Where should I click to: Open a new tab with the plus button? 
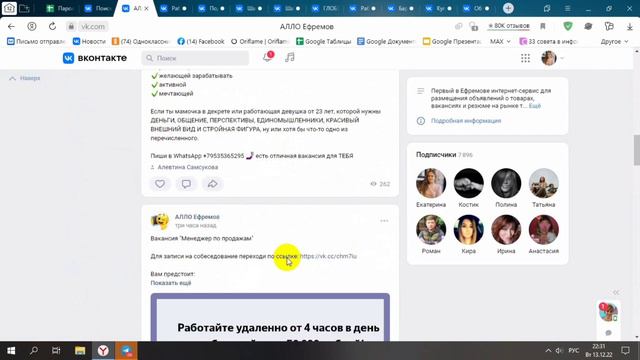pyautogui.click(x=508, y=8)
